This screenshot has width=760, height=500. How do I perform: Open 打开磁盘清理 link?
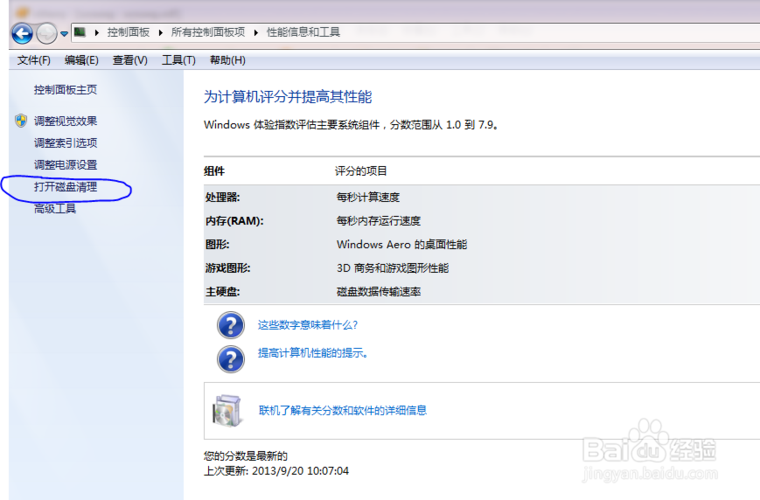65,187
